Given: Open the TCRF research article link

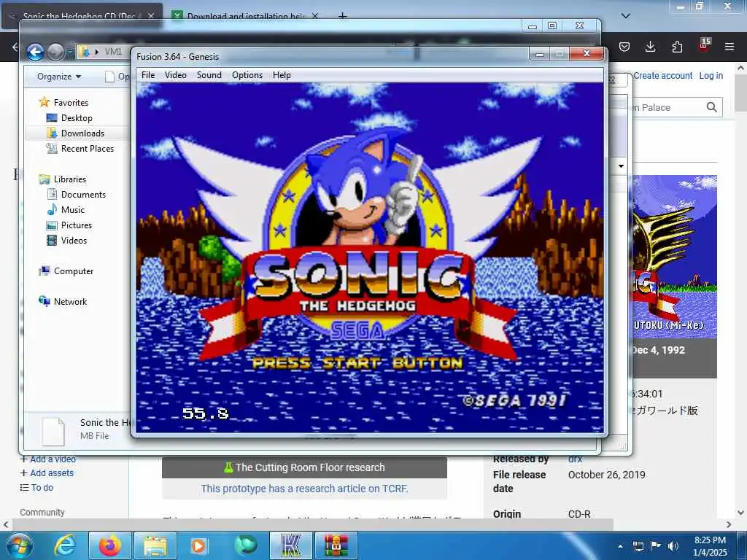Looking at the screenshot, I should tap(304, 489).
